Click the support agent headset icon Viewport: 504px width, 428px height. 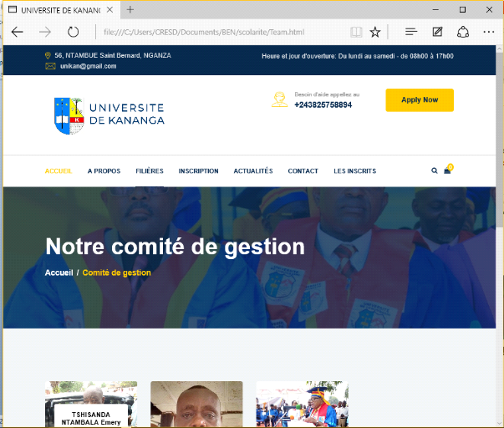(x=279, y=99)
